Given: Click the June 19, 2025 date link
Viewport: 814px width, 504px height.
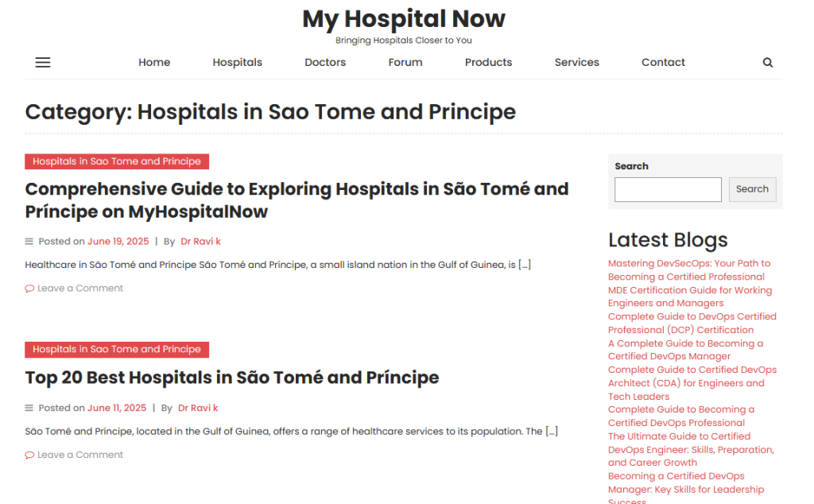Looking at the screenshot, I should click(x=118, y=242).
